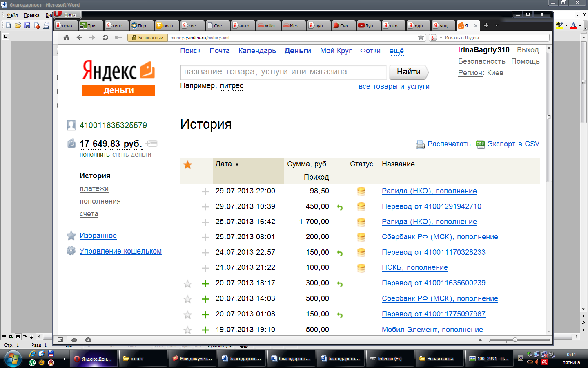Click coins status icon for ПСКБ row
The height and width of the screenshot is (368, 588).
361,268
